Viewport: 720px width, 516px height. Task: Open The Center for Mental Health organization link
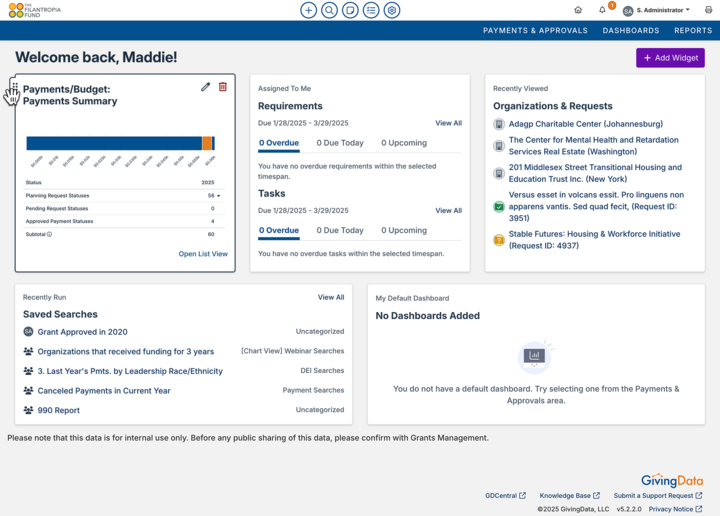point(594,146)
